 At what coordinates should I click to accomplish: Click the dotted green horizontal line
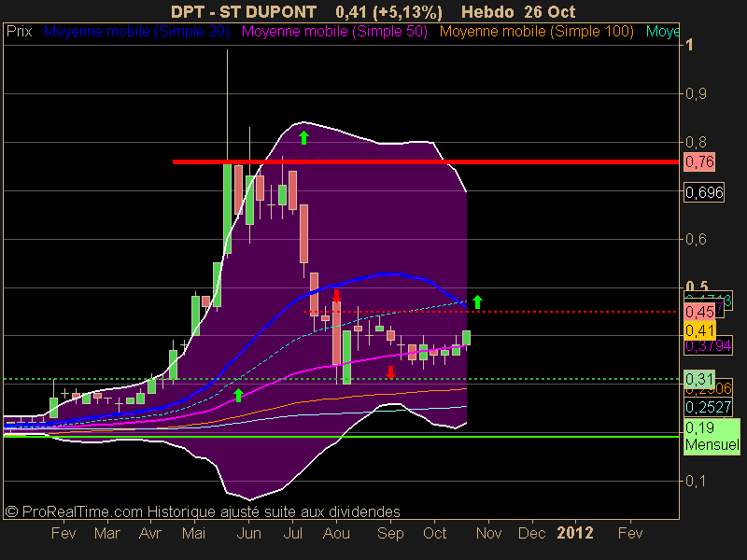pos(341,379)
